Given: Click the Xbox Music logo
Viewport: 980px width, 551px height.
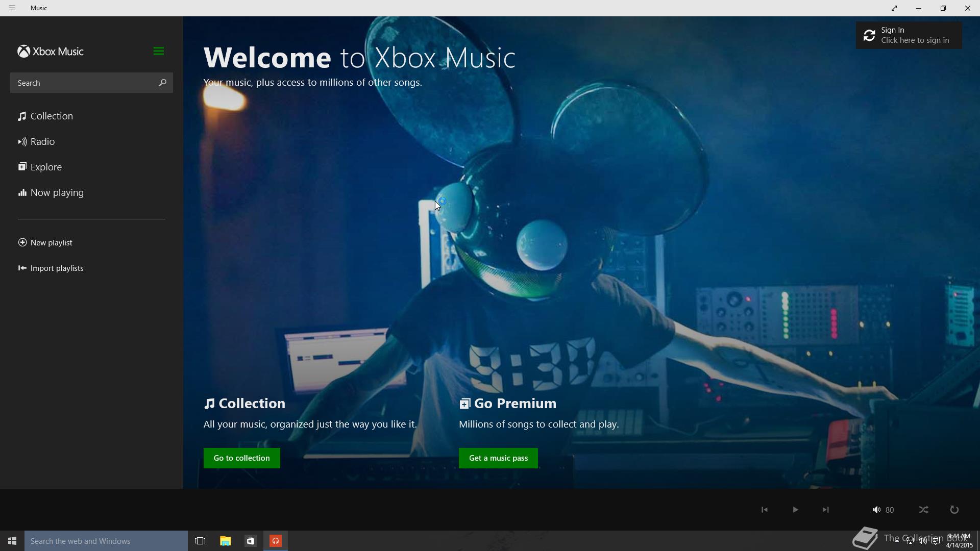Looking at the screenshot, I should pos(50,52).
